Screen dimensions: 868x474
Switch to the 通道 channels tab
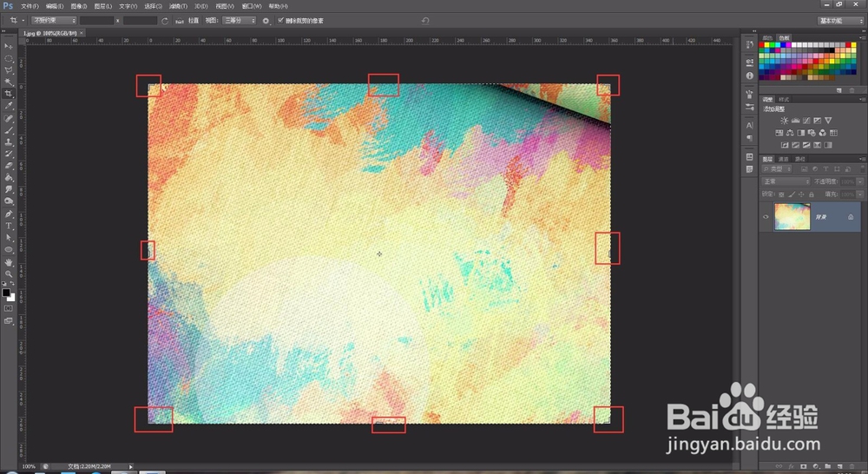[x=783, y=159]
